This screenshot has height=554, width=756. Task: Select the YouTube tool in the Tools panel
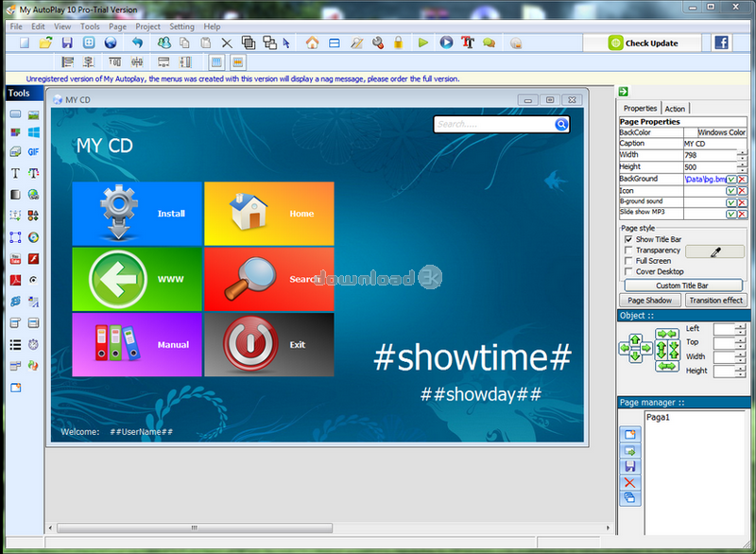(x=15, y=259)
